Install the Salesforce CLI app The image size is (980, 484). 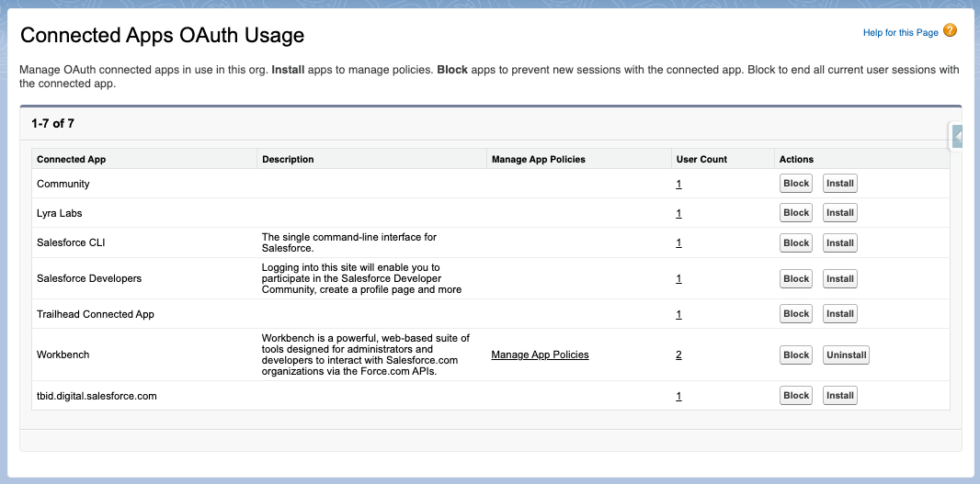[840, 243]
